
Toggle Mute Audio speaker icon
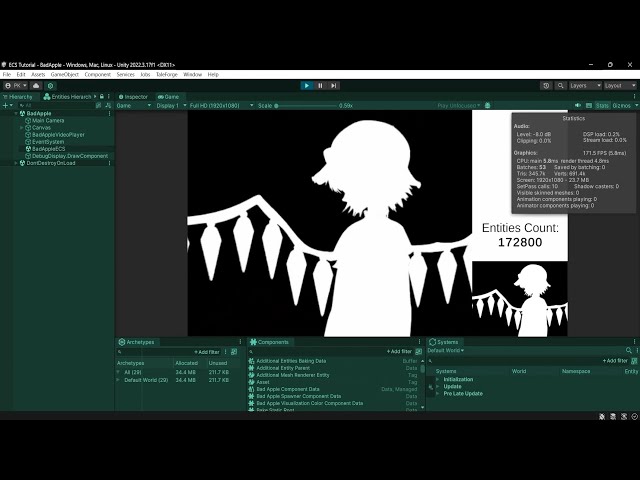(x=578, y=106)
